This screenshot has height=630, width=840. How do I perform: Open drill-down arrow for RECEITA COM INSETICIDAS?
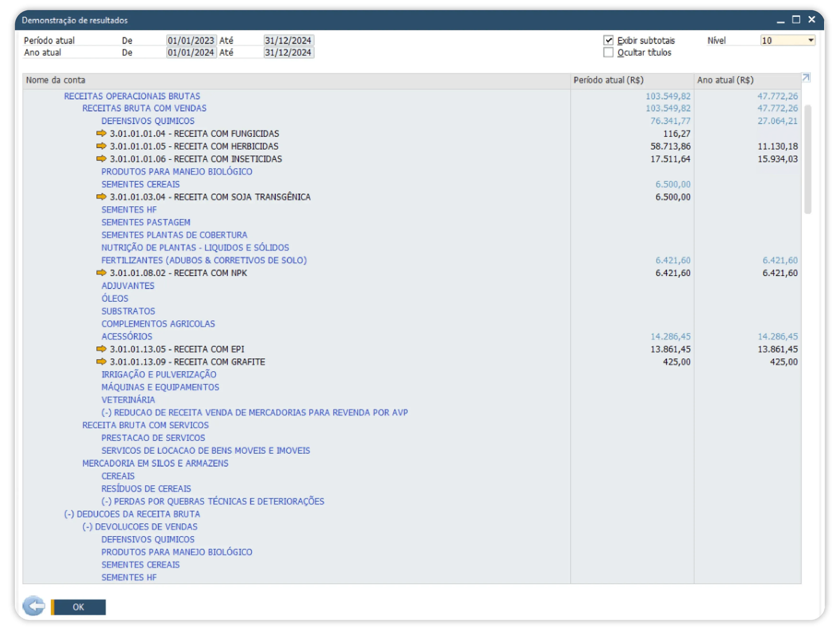pyautogui.click(x=101, y=159)
